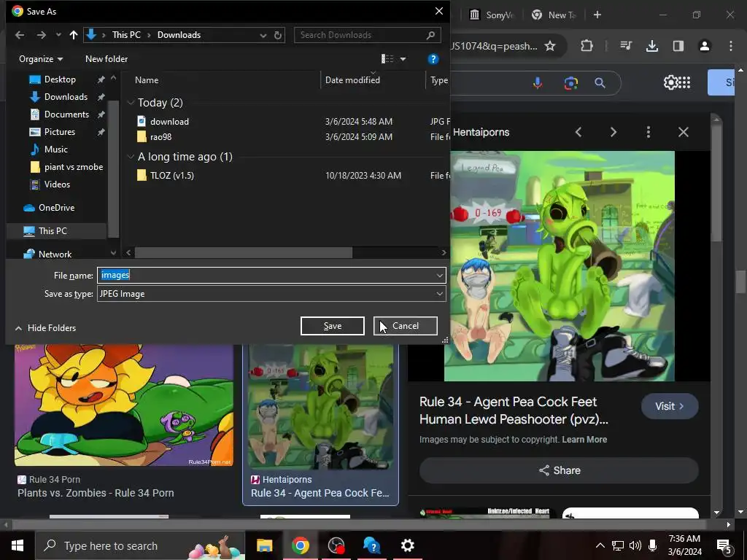Select the download JPG file
The width and height of the screenshot is (747, 560).
point(169,122)
